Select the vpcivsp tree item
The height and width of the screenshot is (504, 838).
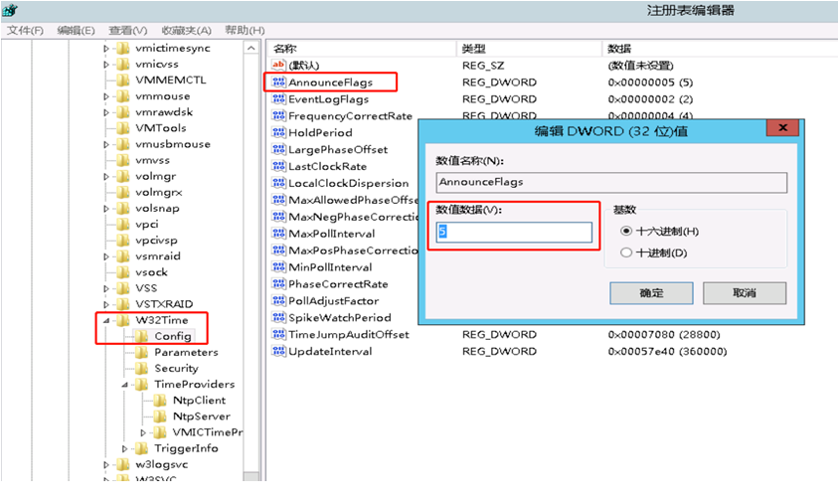(156, 240)
